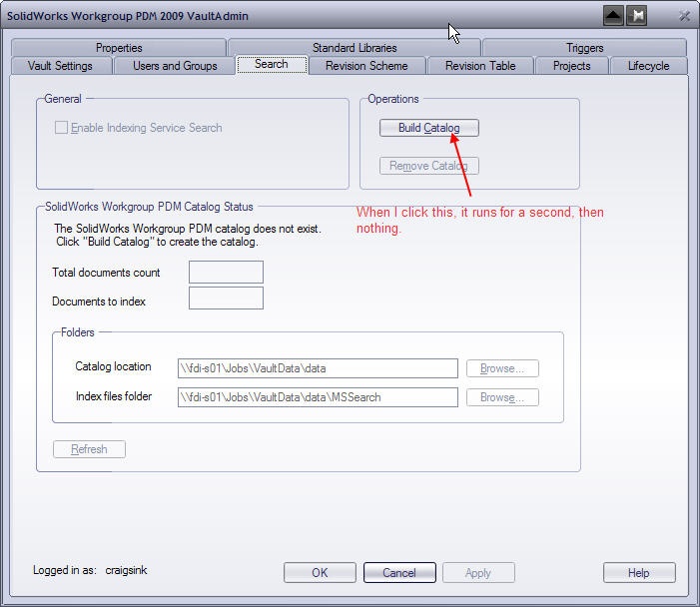Enable Indexing Service Search checkbox
The image size is (700, 607).
[x=61, y=128]
